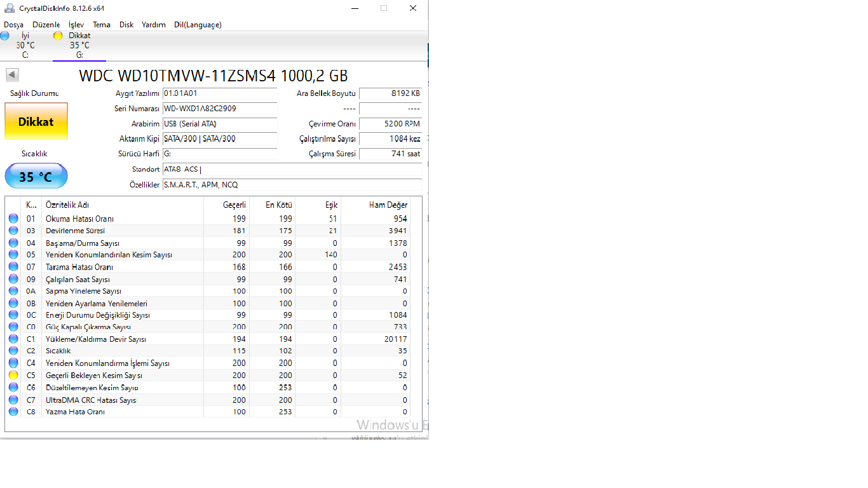Open the İşlev menu
The image size is (868, 488).
(76, 25)
